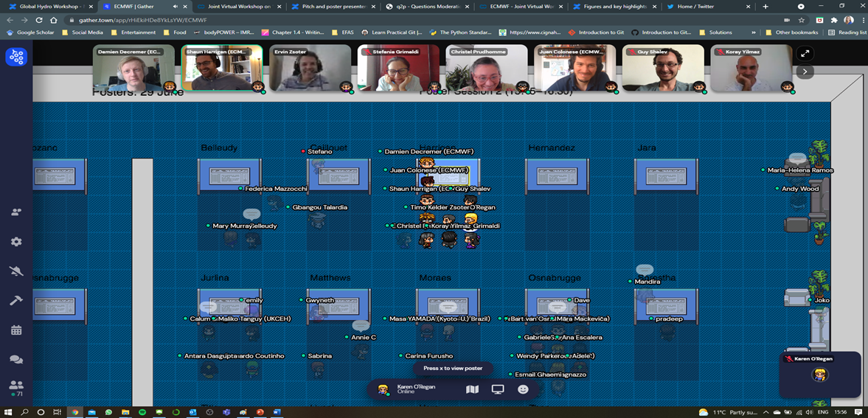868x418 pixels.
Task: Open the invite people icon in sidebar
Action: [16, 212]
